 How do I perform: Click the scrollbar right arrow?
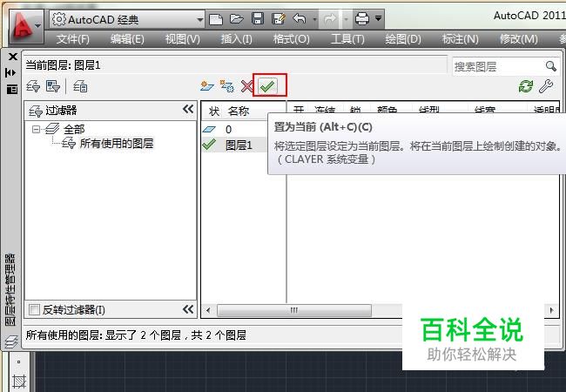pos(551,310)
